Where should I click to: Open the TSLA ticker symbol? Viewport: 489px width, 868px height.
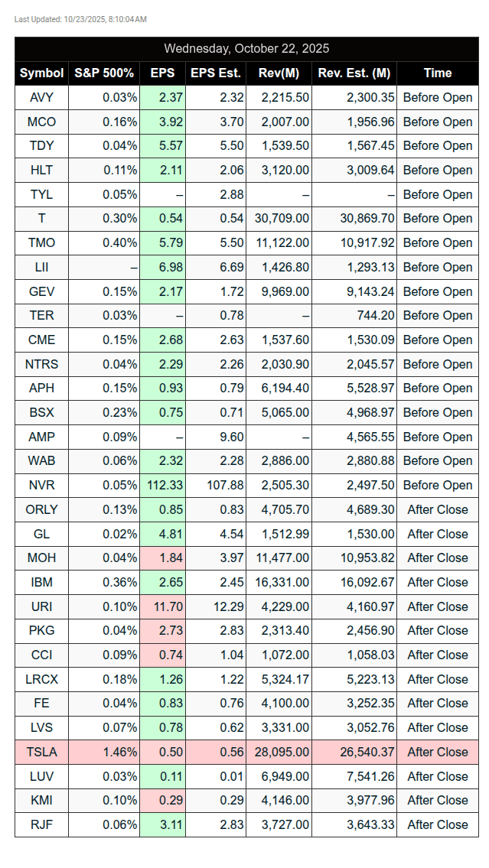[42, 752]
